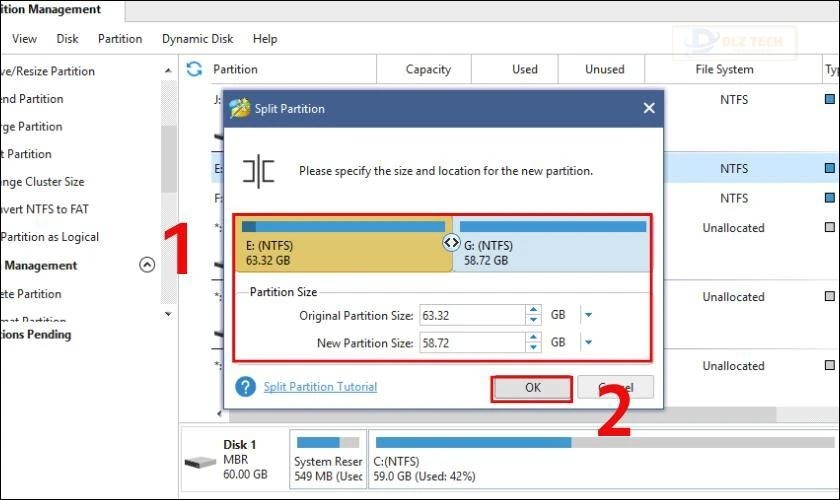This screenshot has height=500, width=840.
Task: Choose Change Cluster Size in sidebar
Action: 42,182
